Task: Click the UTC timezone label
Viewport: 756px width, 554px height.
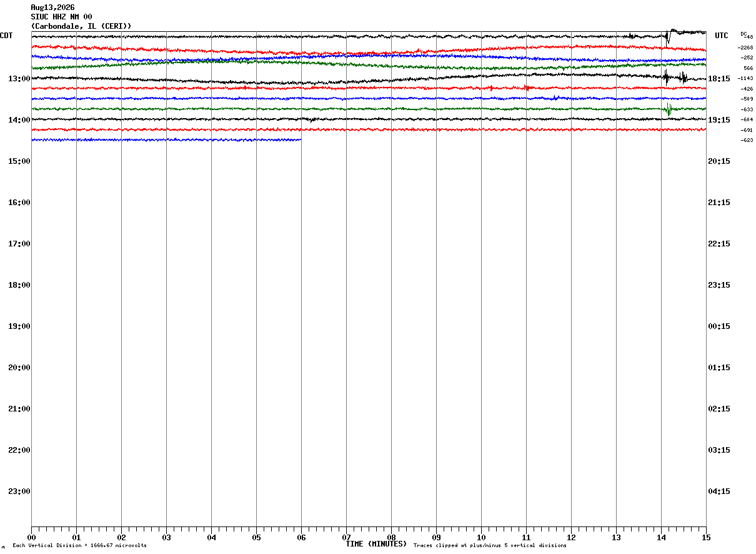Action: tap(722, 36)
